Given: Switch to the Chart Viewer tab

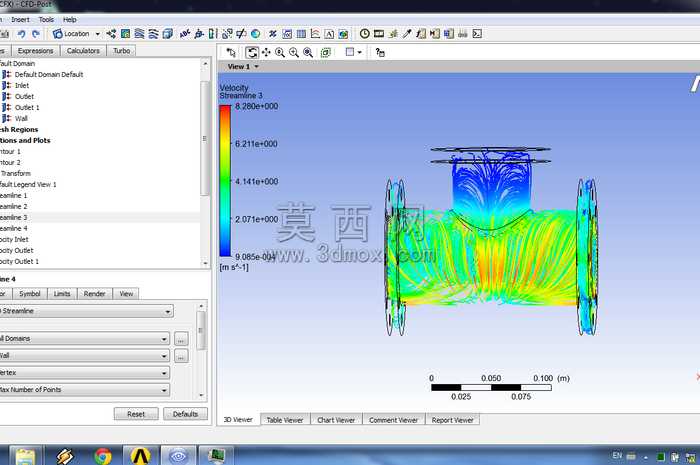Looking at the screenshot, I should (336, 420).
